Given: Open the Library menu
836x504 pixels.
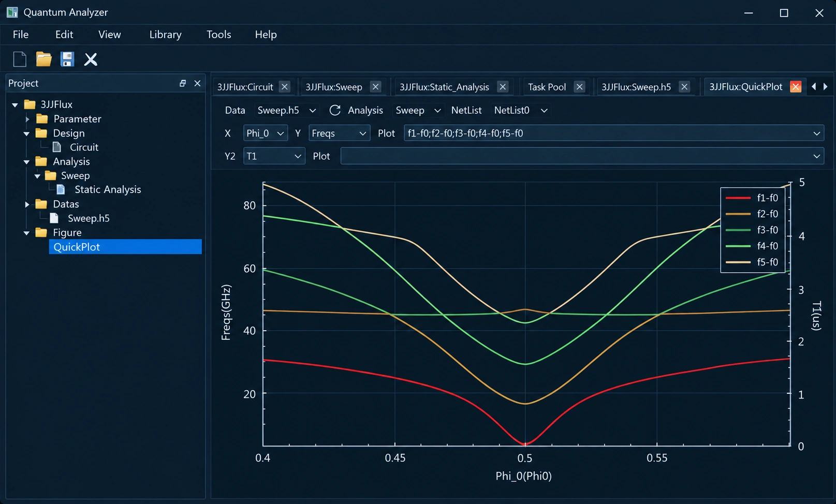Looking at the screenshot, I should point(165,35).
